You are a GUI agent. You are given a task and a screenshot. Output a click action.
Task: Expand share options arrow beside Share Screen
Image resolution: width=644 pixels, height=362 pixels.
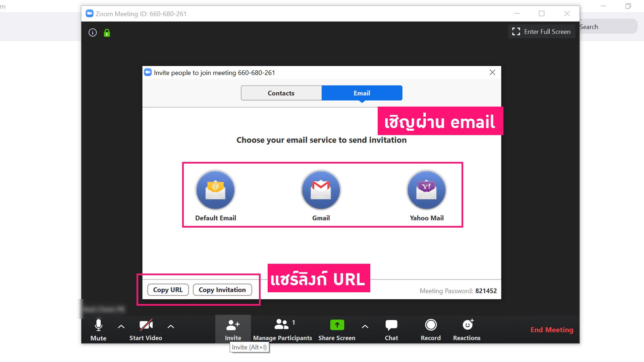pos(365,326)
